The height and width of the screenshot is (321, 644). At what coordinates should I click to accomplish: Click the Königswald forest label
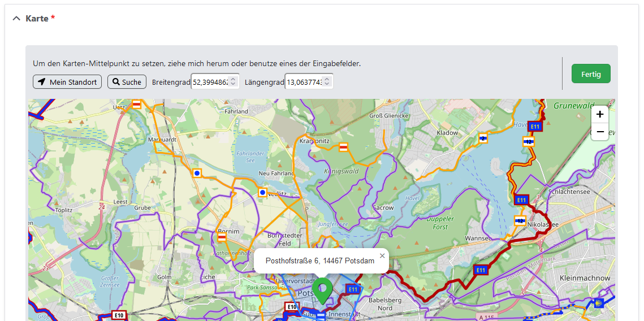(x=342, y=171)
